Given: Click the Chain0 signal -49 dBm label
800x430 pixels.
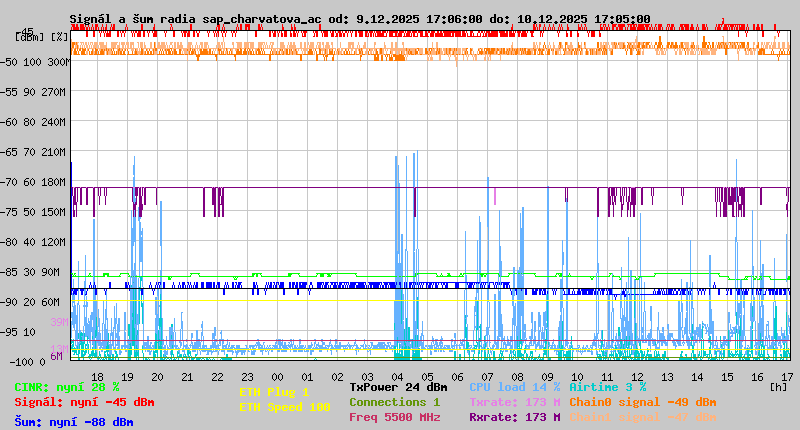Looking at the screenshot, I should click(643, 402).
